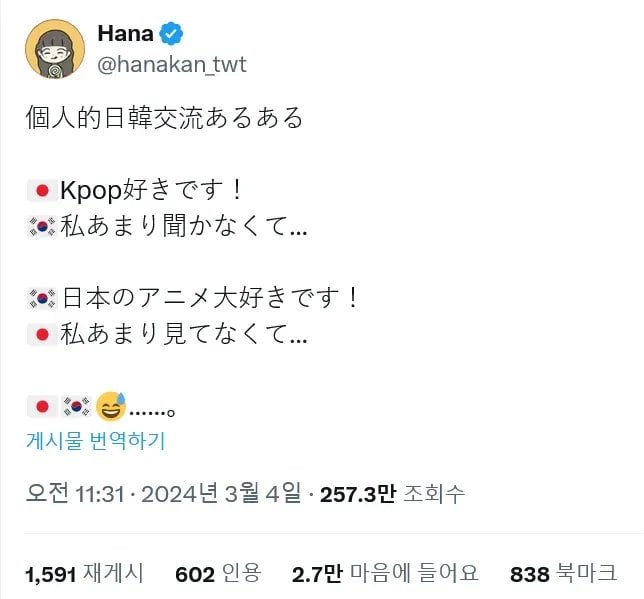This screenshot has width=644, height=599.
Task: Click the blue verified badge icon
Action: (x=172, y=34)
